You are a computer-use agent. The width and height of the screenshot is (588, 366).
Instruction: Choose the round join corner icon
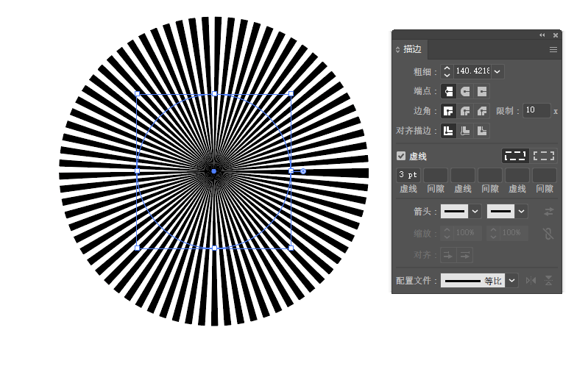click(x=465, y=112)
